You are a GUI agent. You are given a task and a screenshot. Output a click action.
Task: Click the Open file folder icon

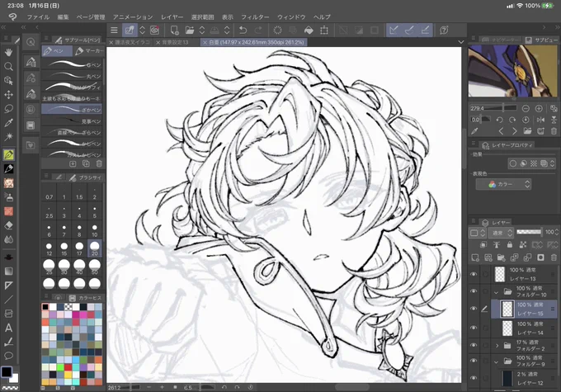coord(190,30)
